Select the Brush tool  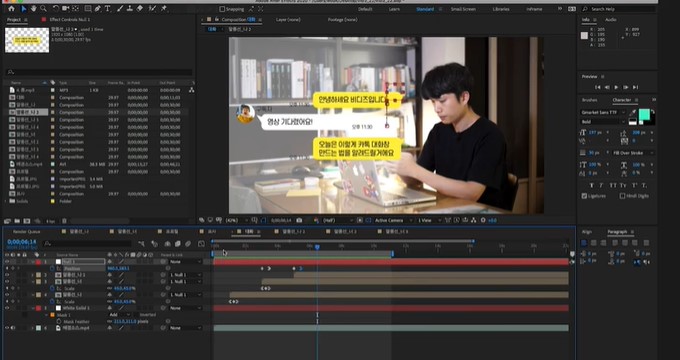(x=120, y=9)
